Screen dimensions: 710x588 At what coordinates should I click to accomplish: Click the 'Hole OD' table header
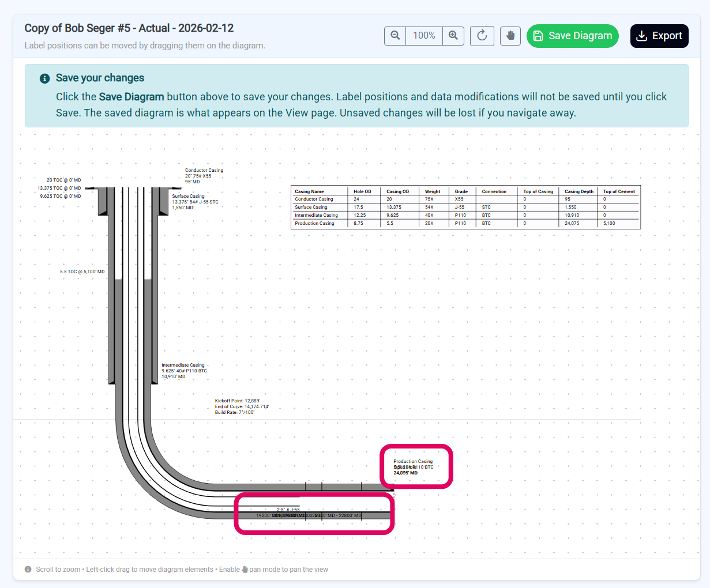[362, 191]
